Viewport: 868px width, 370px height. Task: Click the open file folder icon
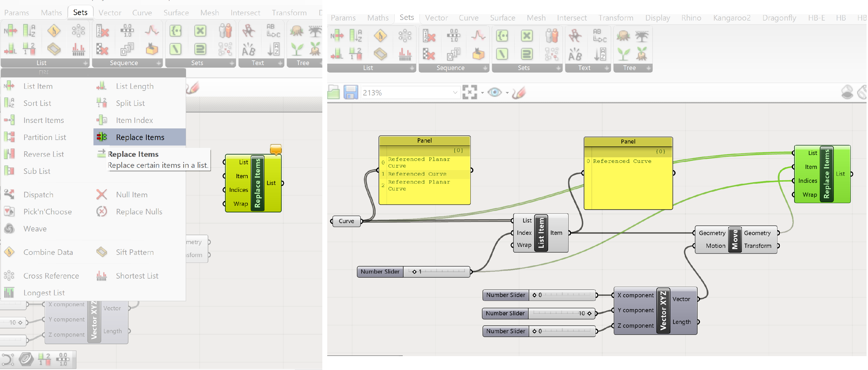coord(334,92)
